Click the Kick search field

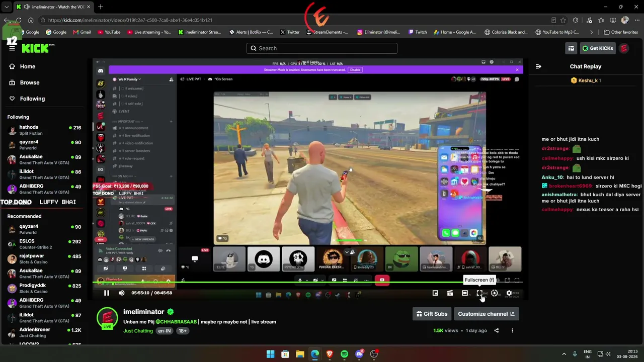322,48
